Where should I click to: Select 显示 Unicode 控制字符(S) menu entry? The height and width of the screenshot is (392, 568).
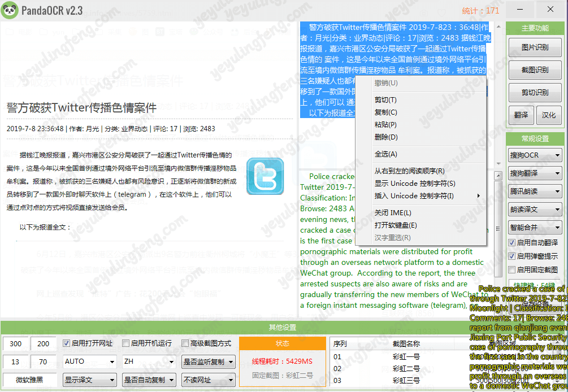[x=420, y=183]
